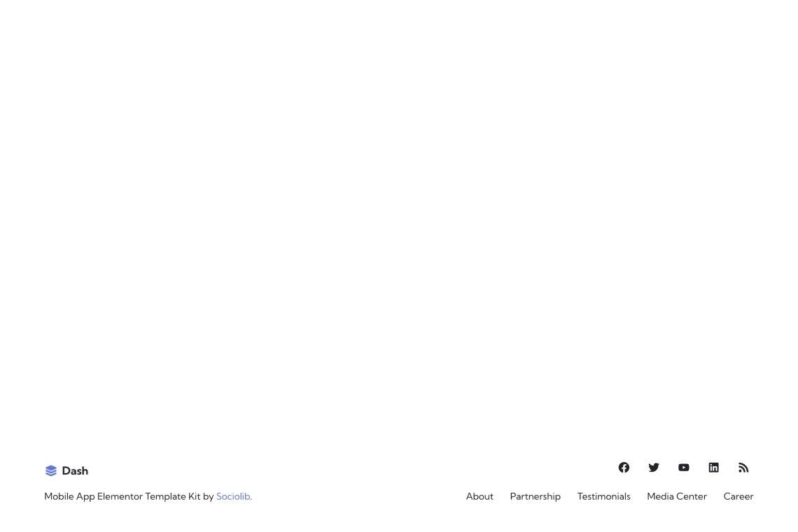Subscribe via the RSS icon
798x532 pixels.
pos(743,468)
